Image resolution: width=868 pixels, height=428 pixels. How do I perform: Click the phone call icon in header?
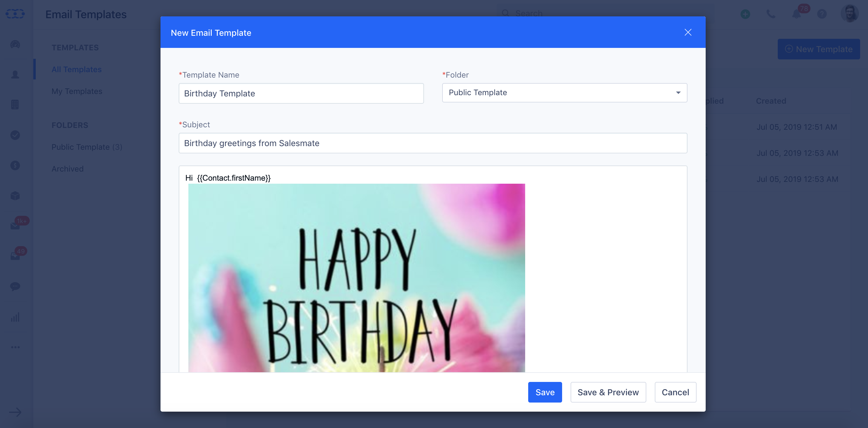(770, 14)
